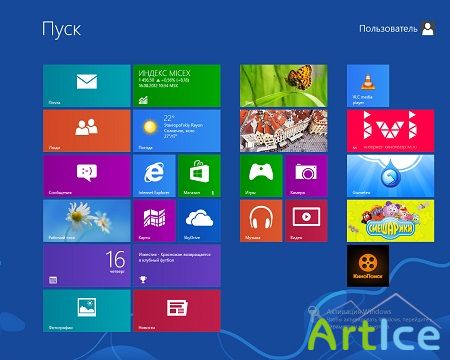Image resolution: width=450 pixels, height=360 pixels.
Task: Click the Пользователь user account avatar
Action: pos(428,28)
